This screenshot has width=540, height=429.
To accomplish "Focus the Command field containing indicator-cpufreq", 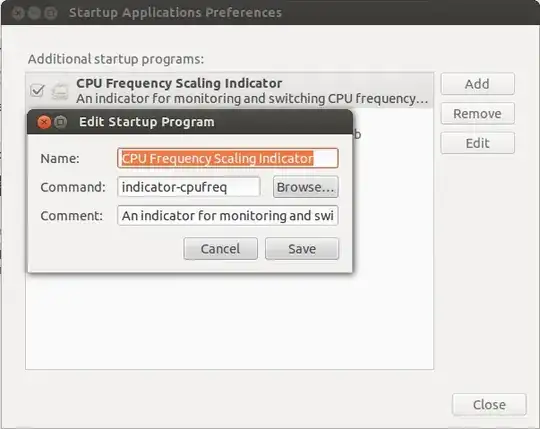I will [x=189, y=187].
